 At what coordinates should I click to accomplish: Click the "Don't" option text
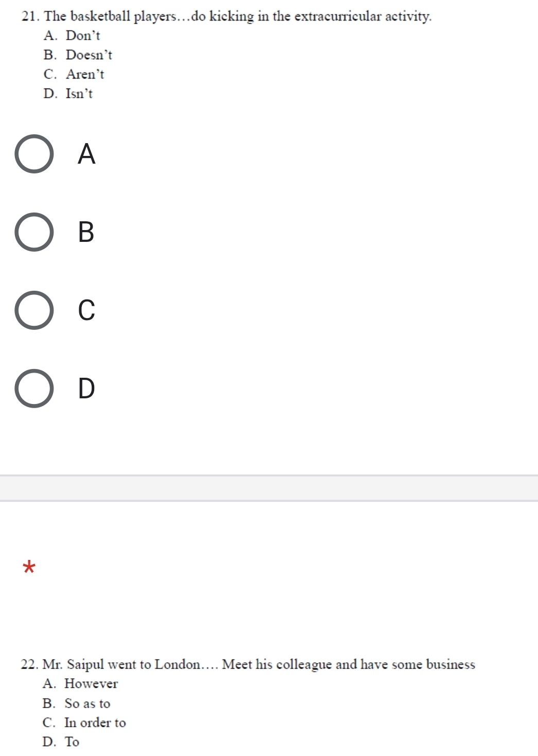click(x=83, y=36)
